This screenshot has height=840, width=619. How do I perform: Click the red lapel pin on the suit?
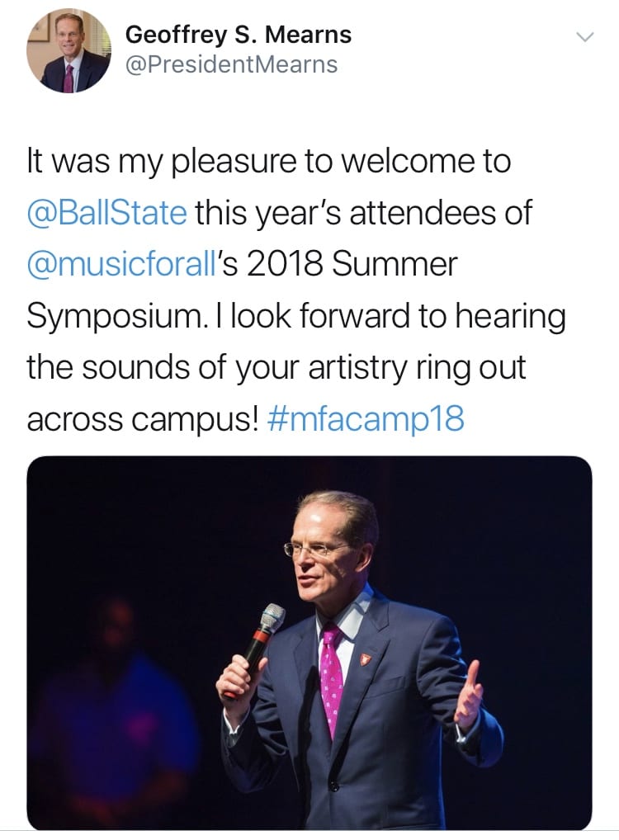(366, 658)
